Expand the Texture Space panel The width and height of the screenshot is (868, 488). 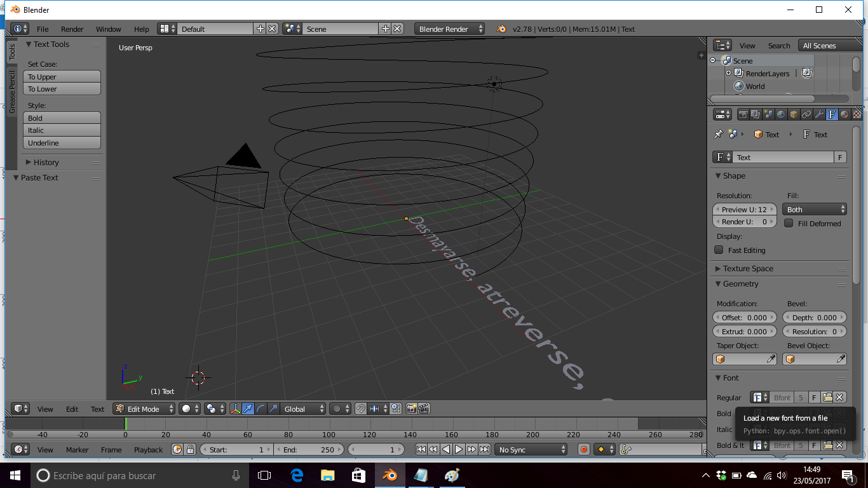748,268
